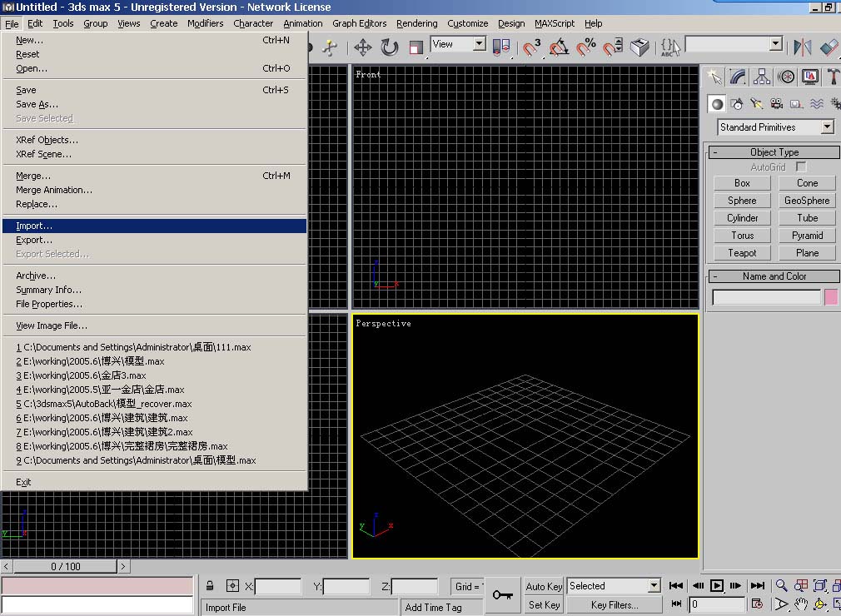Click the current frame number field

[717, 604]
